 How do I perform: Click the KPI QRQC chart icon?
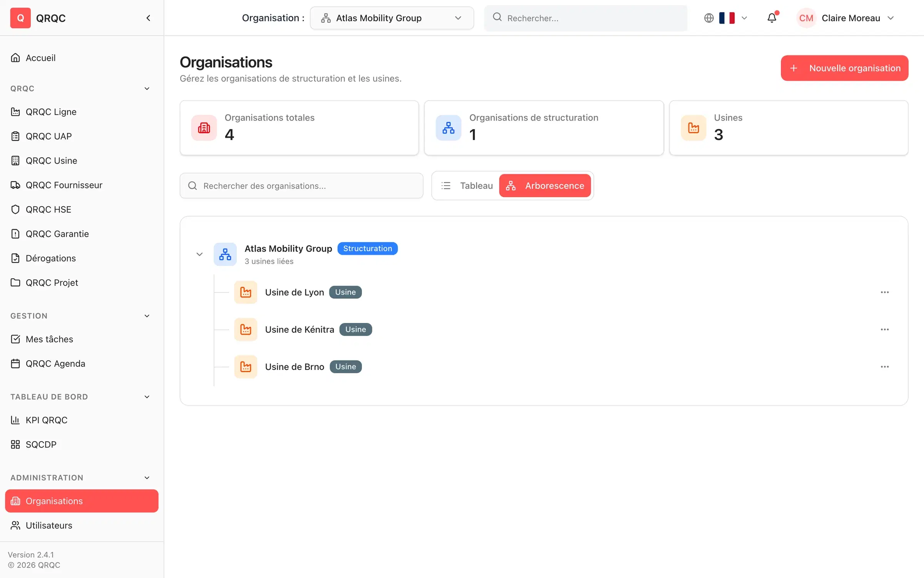point(15,420)
